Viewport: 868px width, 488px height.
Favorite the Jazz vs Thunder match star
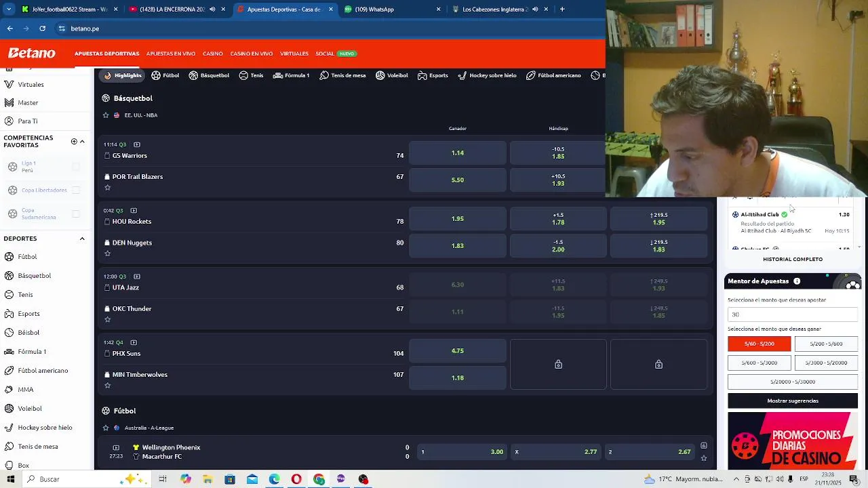click(107, 319)
